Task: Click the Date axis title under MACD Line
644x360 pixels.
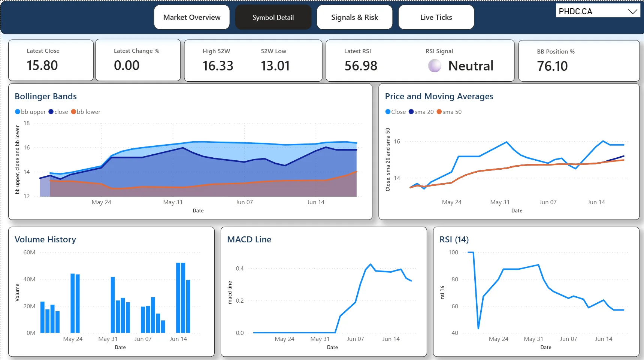Action: click(x=332, y=347)
